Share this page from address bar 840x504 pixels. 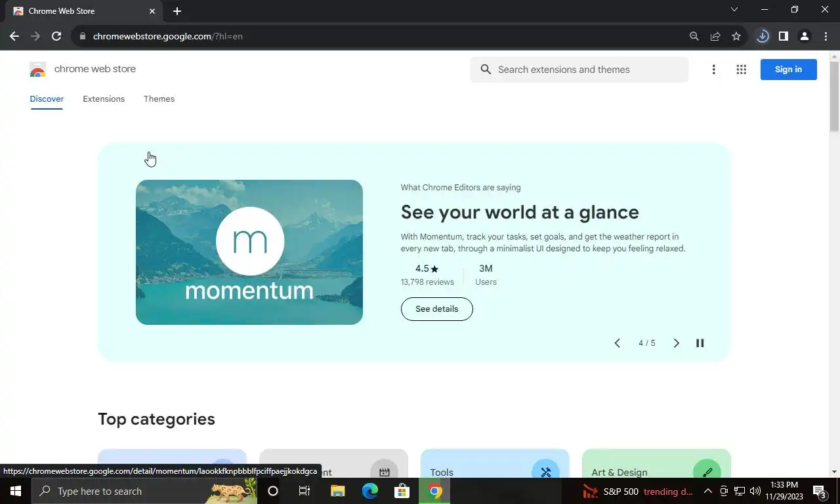[x=715, y=36]
